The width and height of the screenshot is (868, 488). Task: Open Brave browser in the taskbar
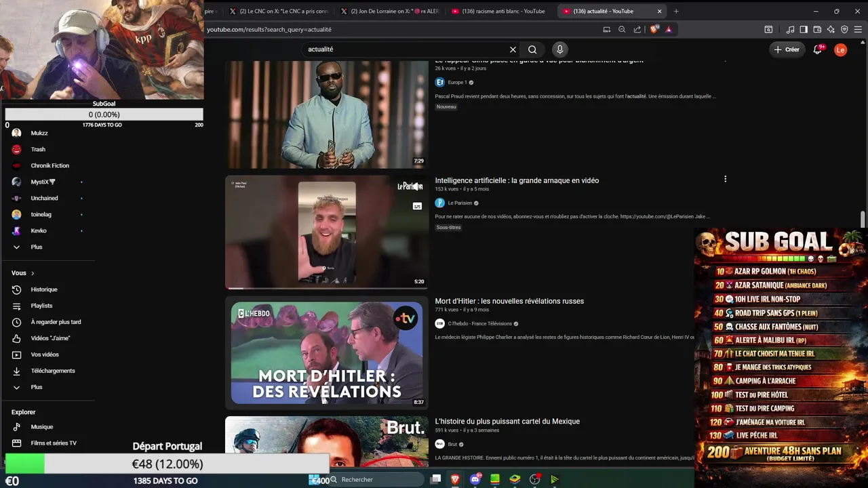[x=455, y=479]
